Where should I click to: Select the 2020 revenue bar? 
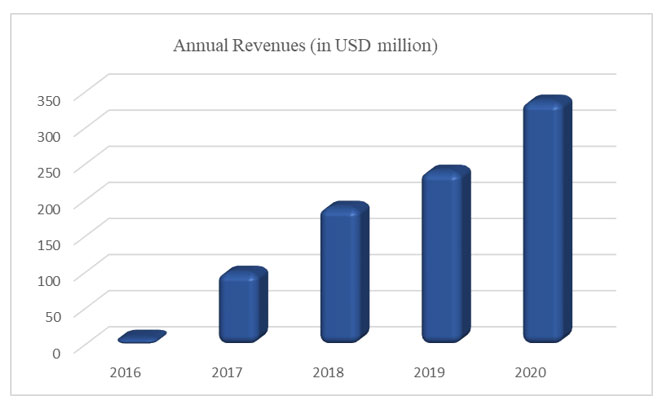click(x=548, y=219)
